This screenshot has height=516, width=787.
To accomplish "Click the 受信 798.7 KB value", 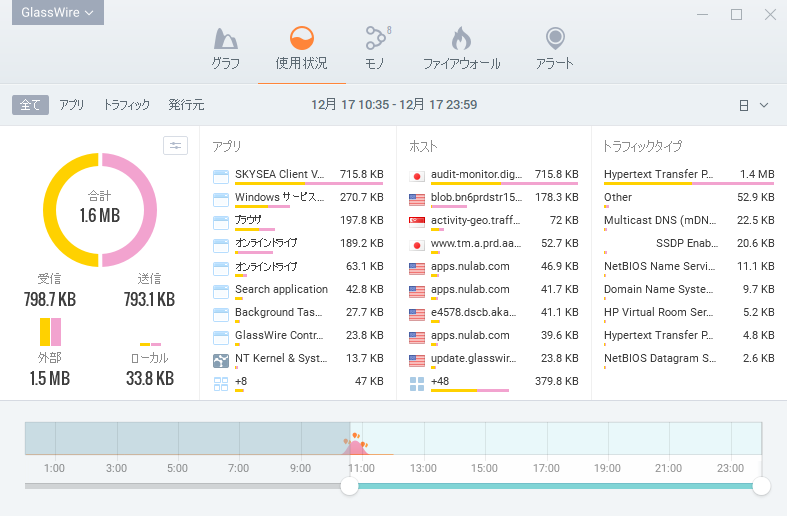I will [50, 300].
